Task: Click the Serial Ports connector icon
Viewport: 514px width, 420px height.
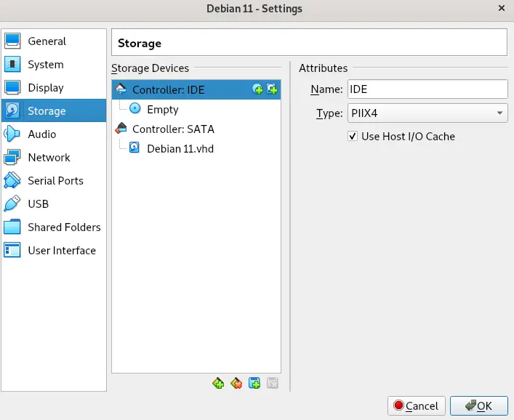Action: 12,180
